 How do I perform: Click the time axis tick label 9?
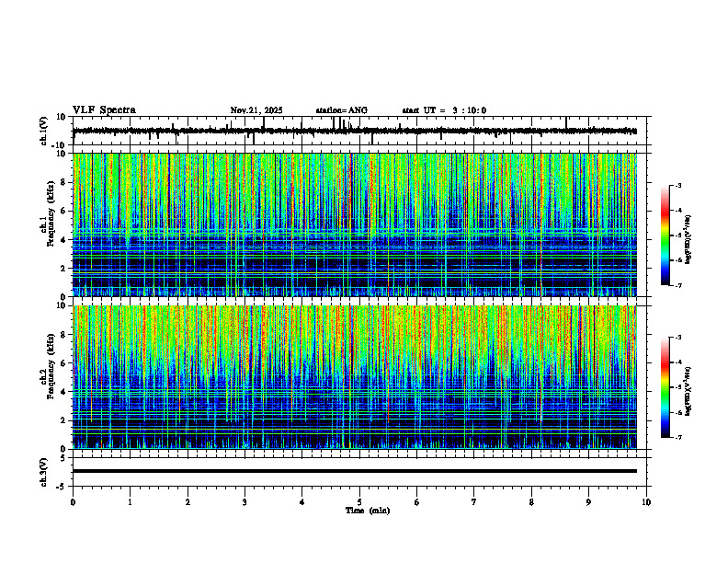click(588, 502)
